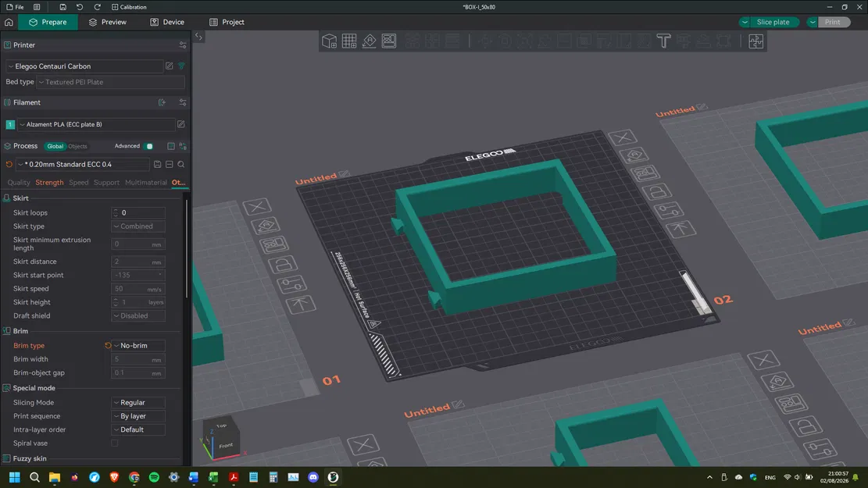Open plate 02 settings sliders icon
This screenshot has width=868, height=488.
click(x=669, y=210)
